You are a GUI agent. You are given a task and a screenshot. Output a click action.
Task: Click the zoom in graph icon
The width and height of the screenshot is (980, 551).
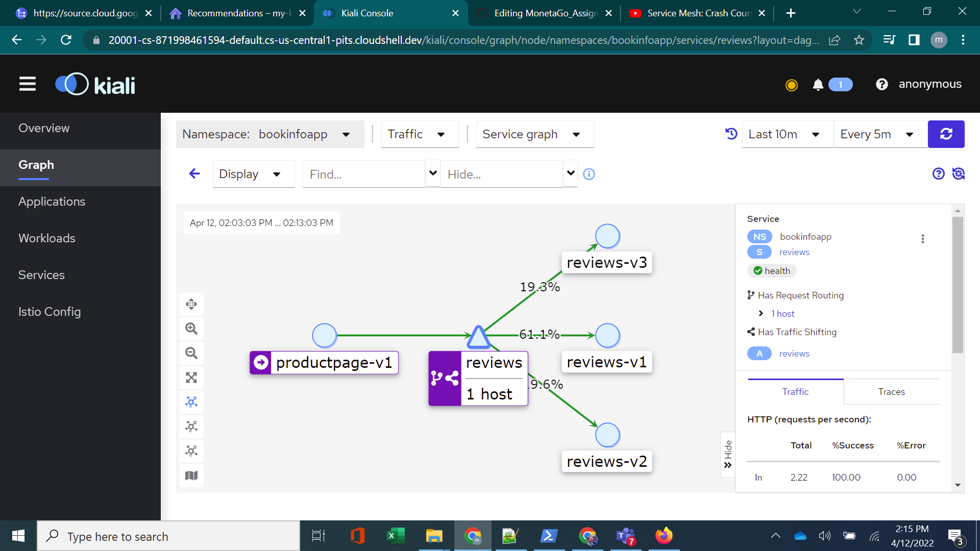(191, 329)
